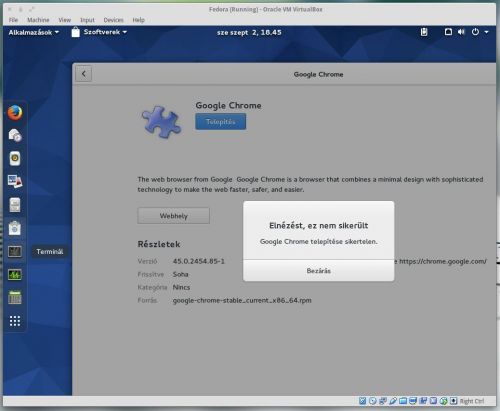This screenshot has width=500, height=411.
Task: Click the display status icon in VirtualBox
Action: pos(413,401)
